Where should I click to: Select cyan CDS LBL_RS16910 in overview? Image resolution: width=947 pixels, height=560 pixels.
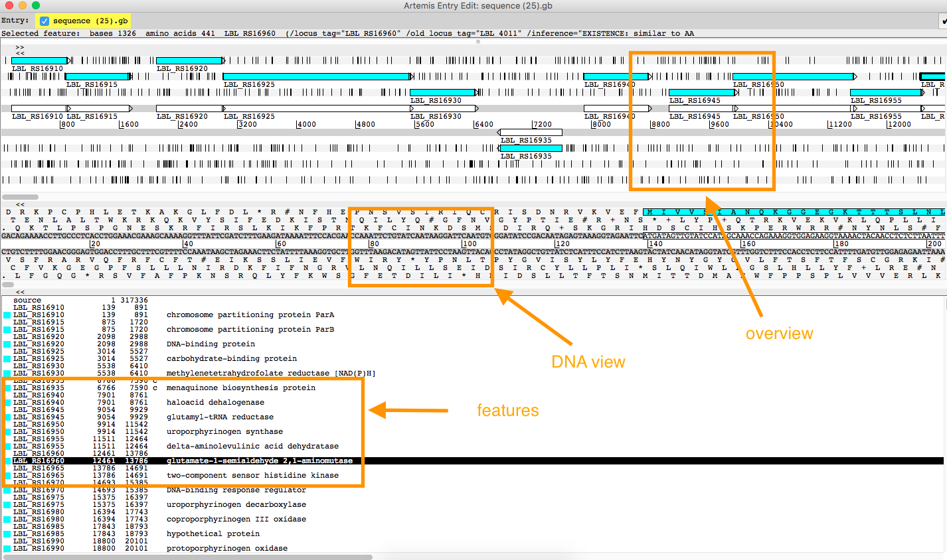click(x=40, y=60)
